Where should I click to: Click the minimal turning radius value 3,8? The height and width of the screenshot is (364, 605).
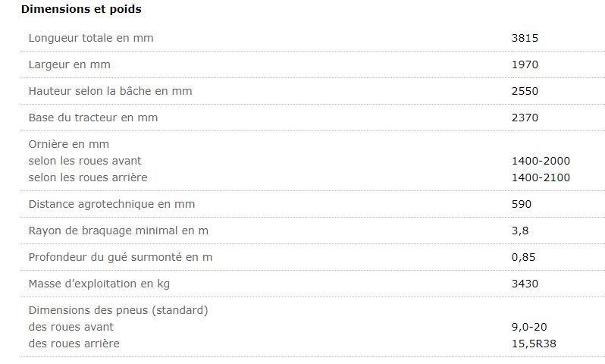[x=519, y=231]
